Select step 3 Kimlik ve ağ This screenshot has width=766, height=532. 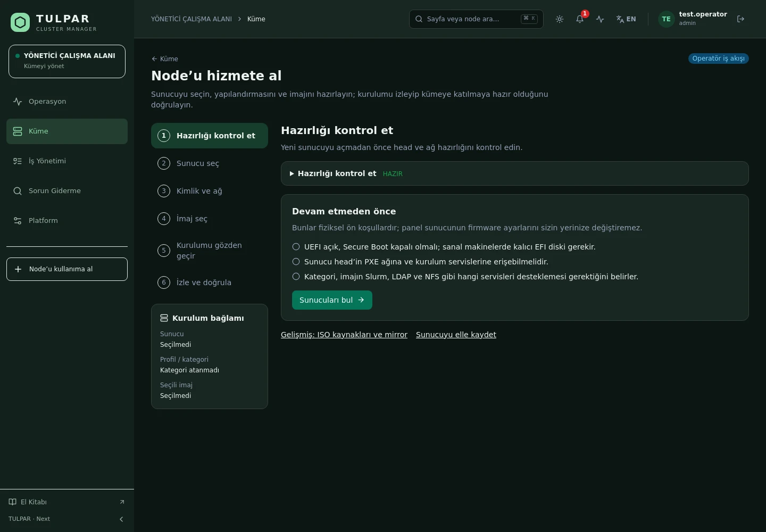(x=210, y=191)
